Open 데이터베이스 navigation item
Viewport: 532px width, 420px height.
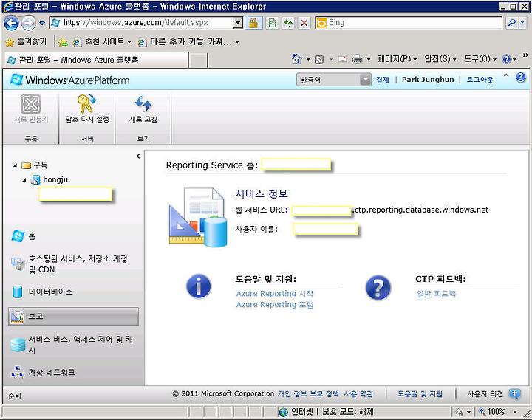coord(42,292)
